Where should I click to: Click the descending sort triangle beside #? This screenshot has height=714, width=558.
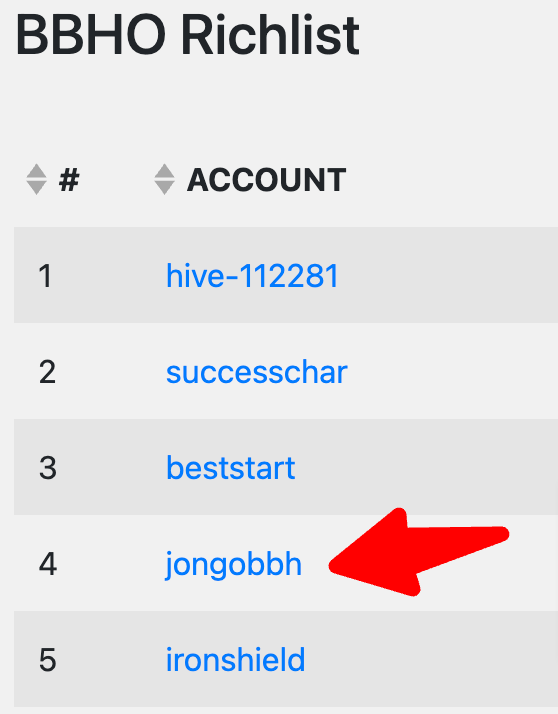36,188
